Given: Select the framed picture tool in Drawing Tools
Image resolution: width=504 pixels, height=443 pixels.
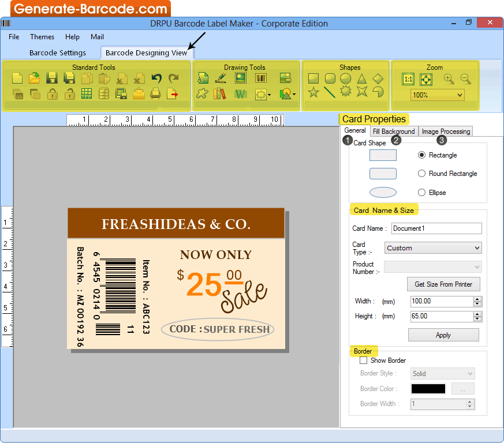Looking at the screenshot, I should pyautogui.click(x=240, y=78).
